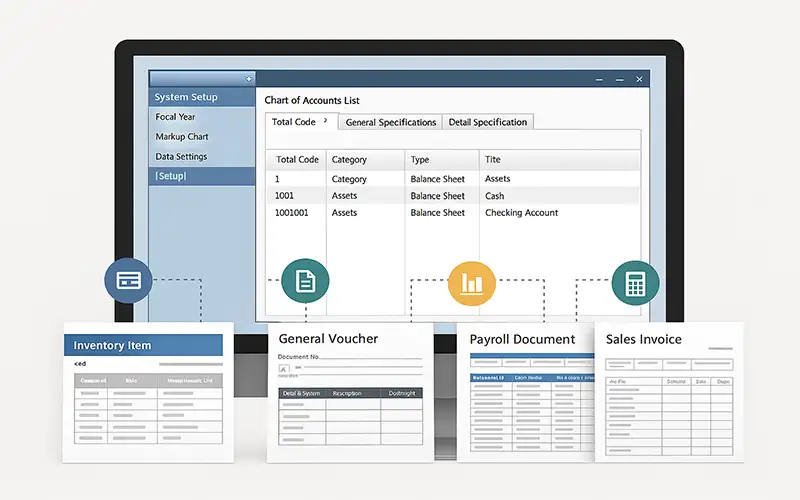
Task: Click the plus icon in sidebar header
Action: tap(248, 78)
